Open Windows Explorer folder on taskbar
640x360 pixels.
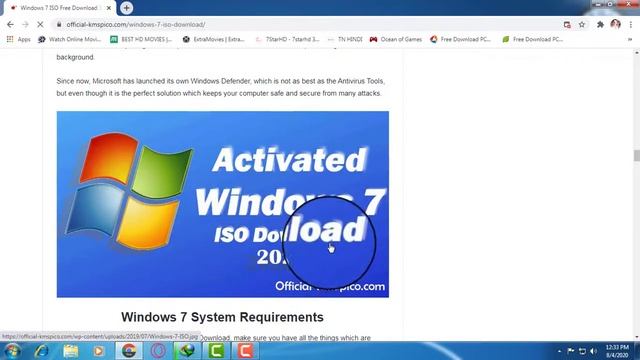(x=71, y=351)
